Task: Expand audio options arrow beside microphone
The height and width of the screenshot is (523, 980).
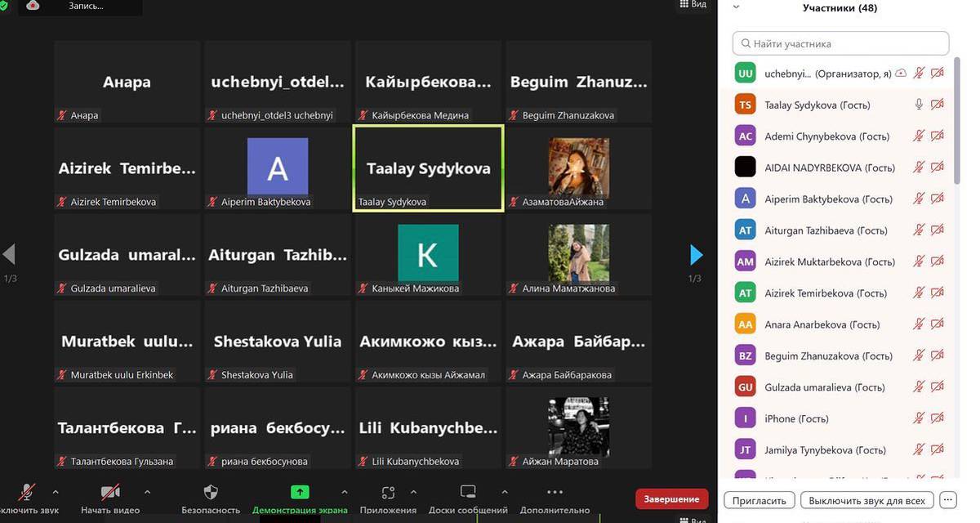Action: click(x=56, y=492)
